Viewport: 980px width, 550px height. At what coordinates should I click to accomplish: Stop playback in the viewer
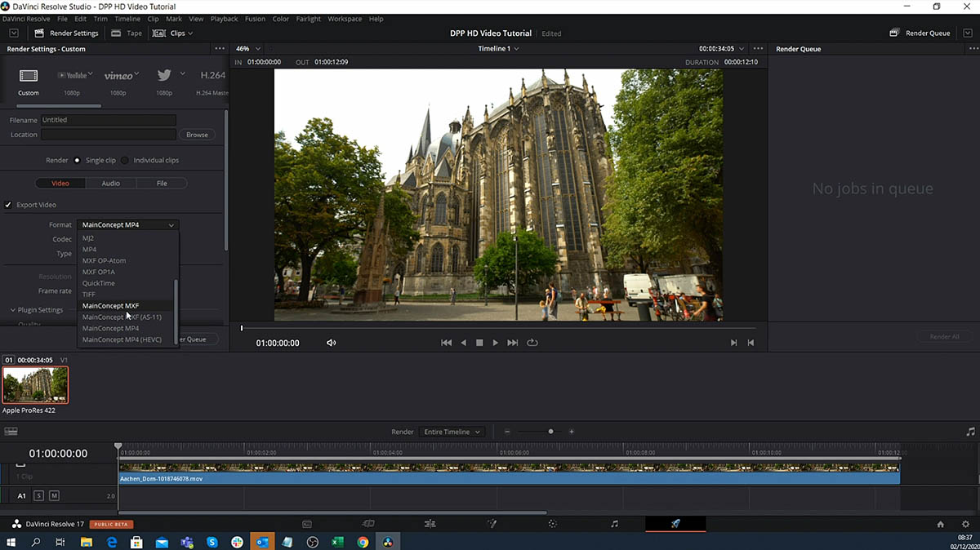(x=479, y=343)
